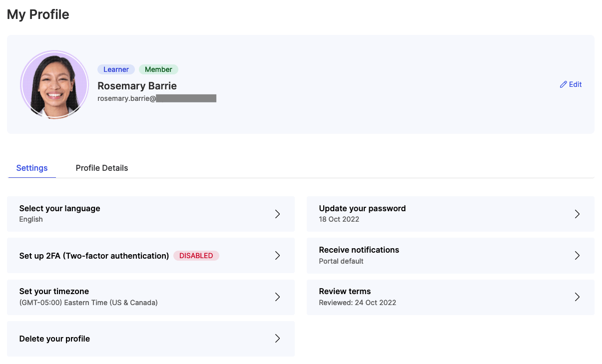The width and height of the screenshot is (602, 364).
Task: Click the Edit link on the profile card
Action: click(x=571, y=84)
